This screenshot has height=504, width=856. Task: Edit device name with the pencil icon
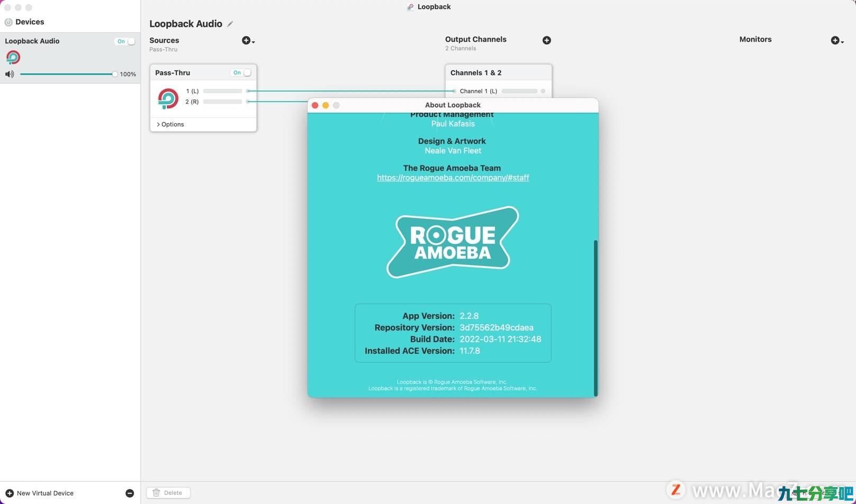(x=230, y=24)
